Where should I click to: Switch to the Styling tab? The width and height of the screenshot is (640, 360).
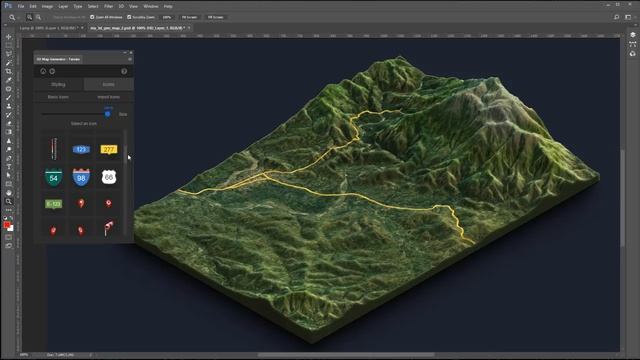58,84
